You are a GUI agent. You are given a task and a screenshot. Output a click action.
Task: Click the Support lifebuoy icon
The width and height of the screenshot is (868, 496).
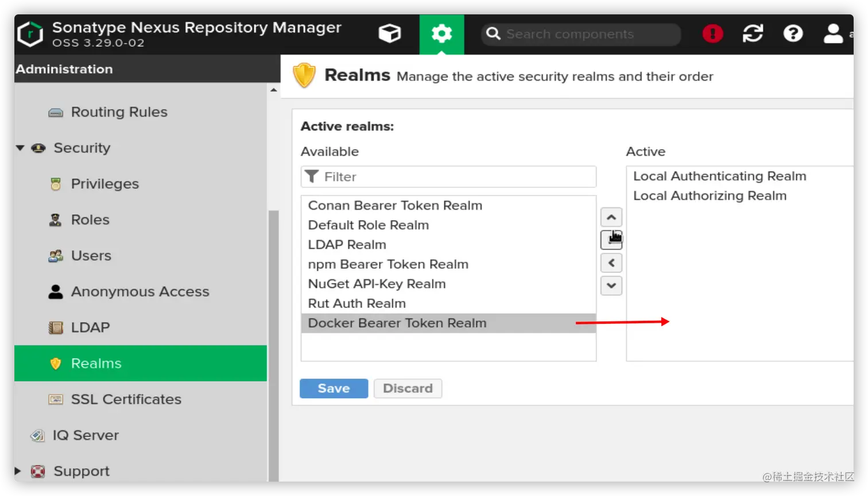(38, 471)
